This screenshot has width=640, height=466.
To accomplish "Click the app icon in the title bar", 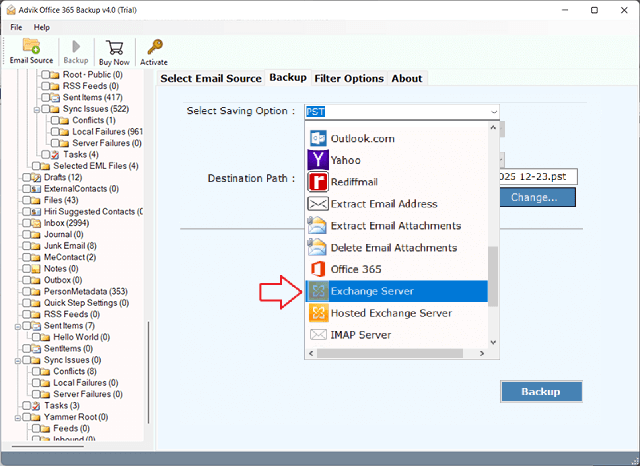I will point(11,10).
